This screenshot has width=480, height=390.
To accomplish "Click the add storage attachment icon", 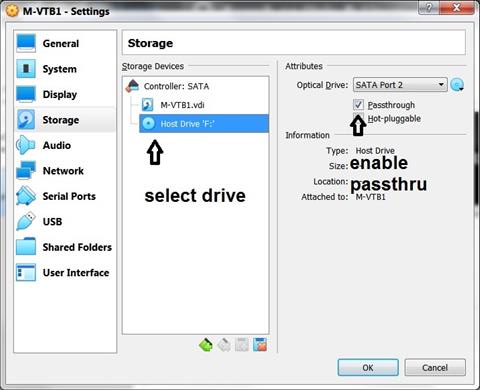I will click(242, 345).
